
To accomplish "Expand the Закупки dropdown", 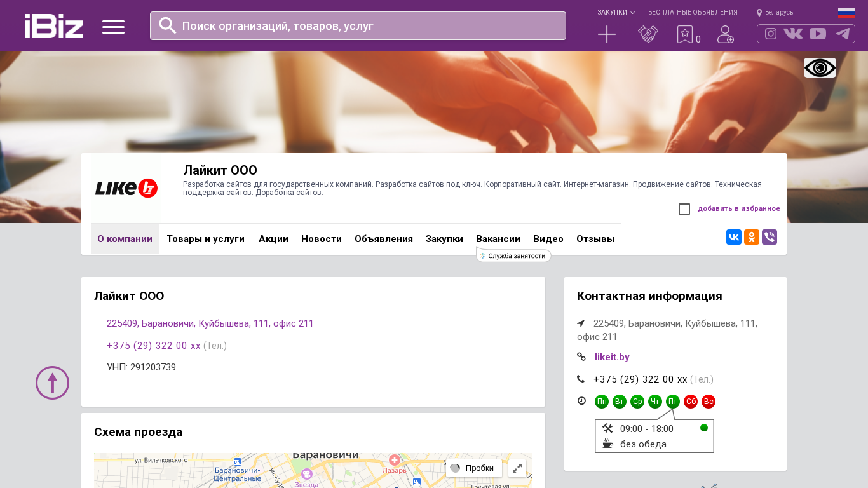I will coord(615,12).
